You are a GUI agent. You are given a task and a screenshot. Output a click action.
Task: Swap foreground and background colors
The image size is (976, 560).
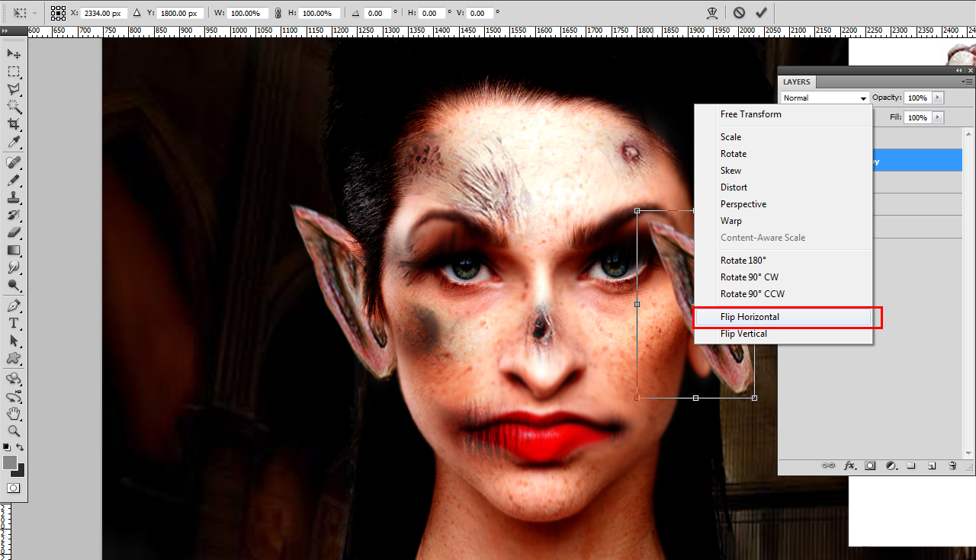click(21, 447)
